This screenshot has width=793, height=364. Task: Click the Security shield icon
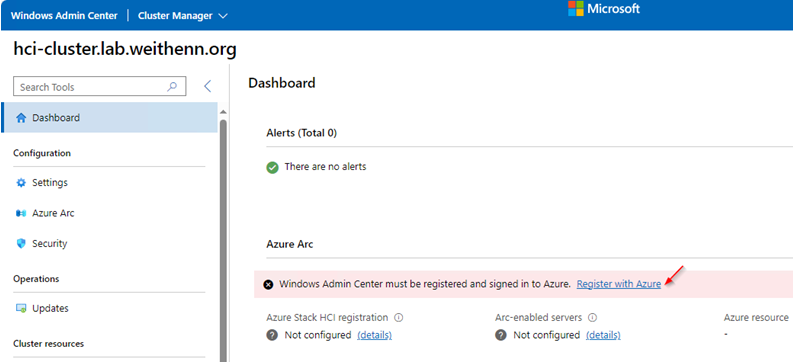21,244
